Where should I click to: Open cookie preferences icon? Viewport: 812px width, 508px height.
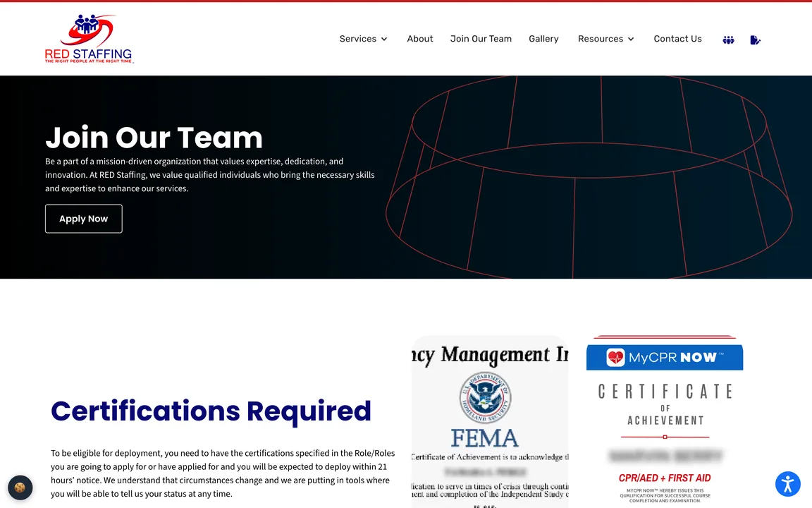click(20, 488)
